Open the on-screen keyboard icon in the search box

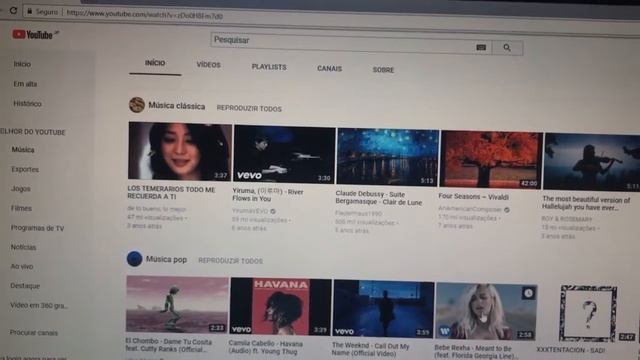pos(481,47)
